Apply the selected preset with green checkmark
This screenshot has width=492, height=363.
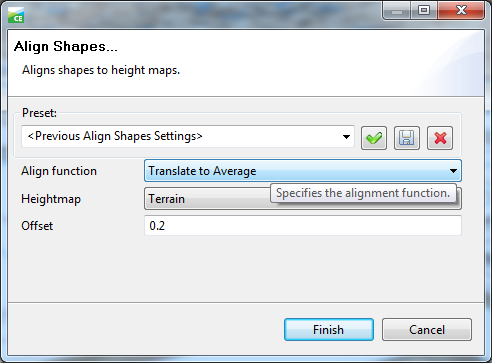tap(374, 138)
